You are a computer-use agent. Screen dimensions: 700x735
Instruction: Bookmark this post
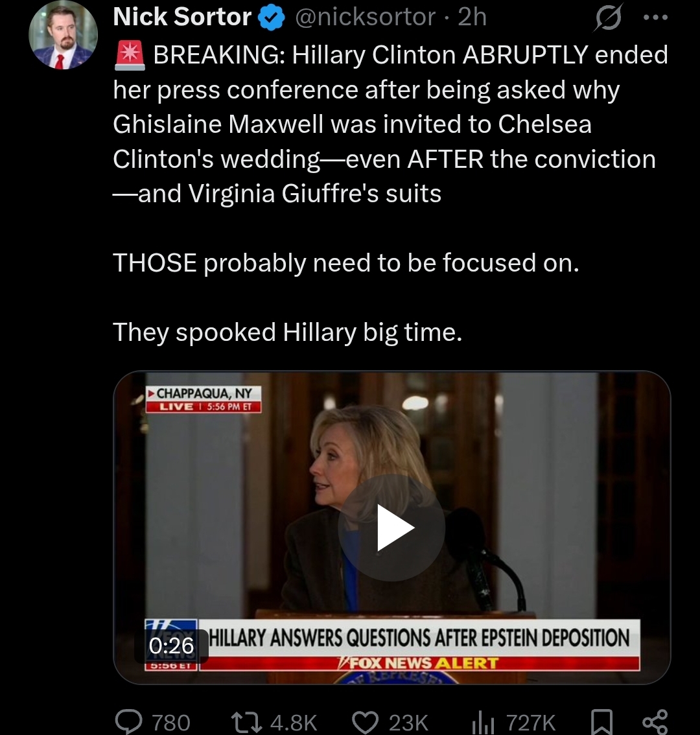coord(601,722)
